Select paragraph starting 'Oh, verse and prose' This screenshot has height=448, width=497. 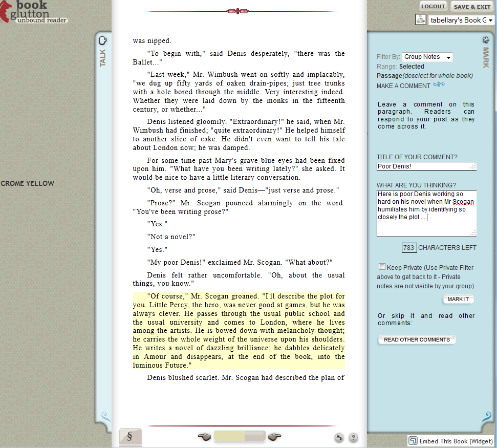pyautogui.click(x=243, y=190)
